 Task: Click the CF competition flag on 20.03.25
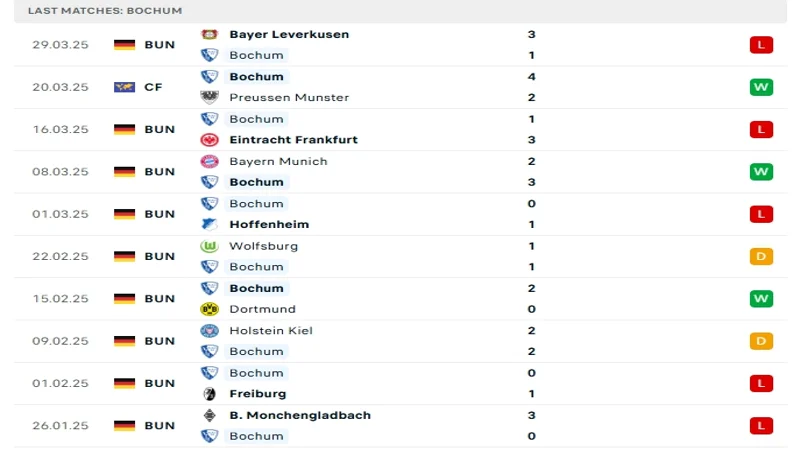124,87
